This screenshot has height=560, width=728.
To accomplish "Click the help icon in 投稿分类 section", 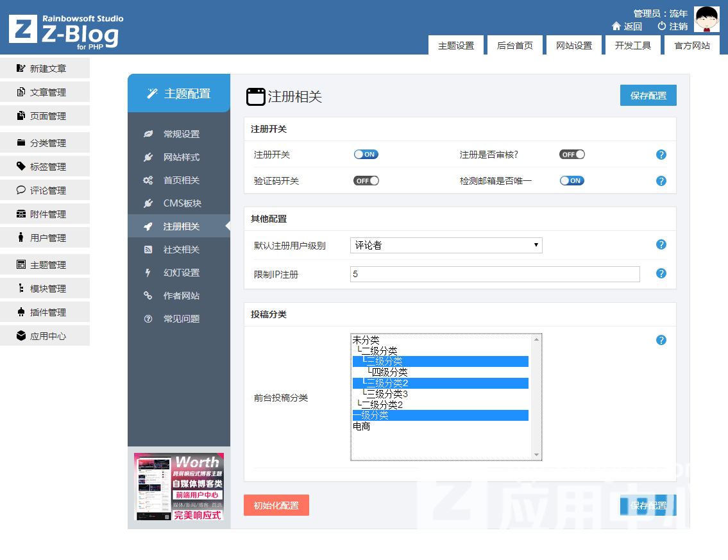I will [x=661, y=340].
